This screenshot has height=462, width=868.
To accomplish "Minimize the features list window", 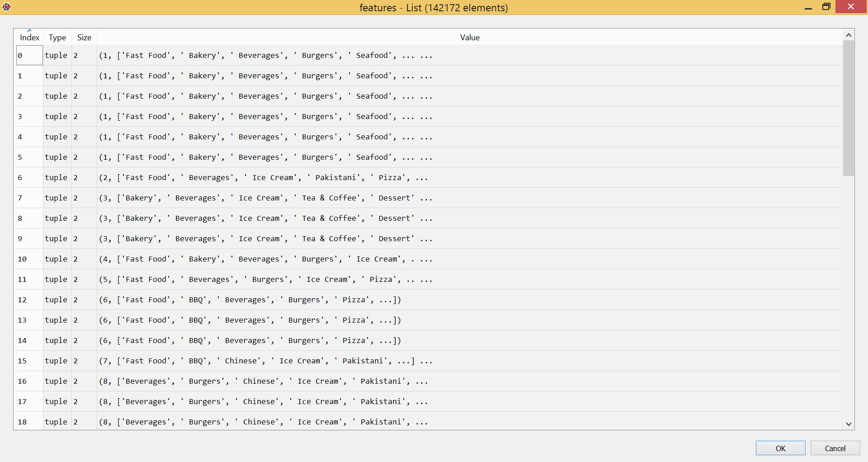I will 808,7.
